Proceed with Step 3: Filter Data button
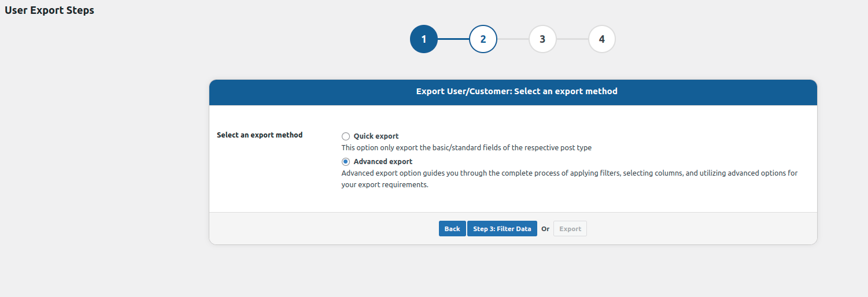This screenshot has width=868, height=297. pos(502,229)
